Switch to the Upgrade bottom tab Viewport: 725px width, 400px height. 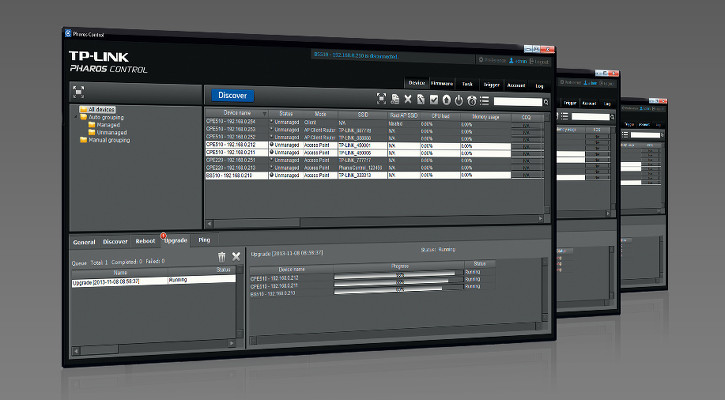[176, 240]
